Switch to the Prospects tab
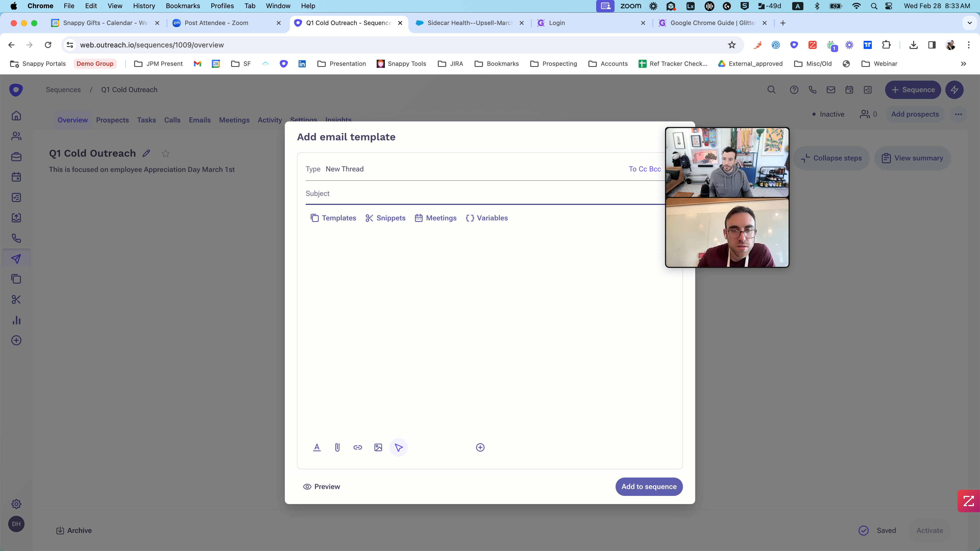The image size is (980, 551). tap(112, 120)
